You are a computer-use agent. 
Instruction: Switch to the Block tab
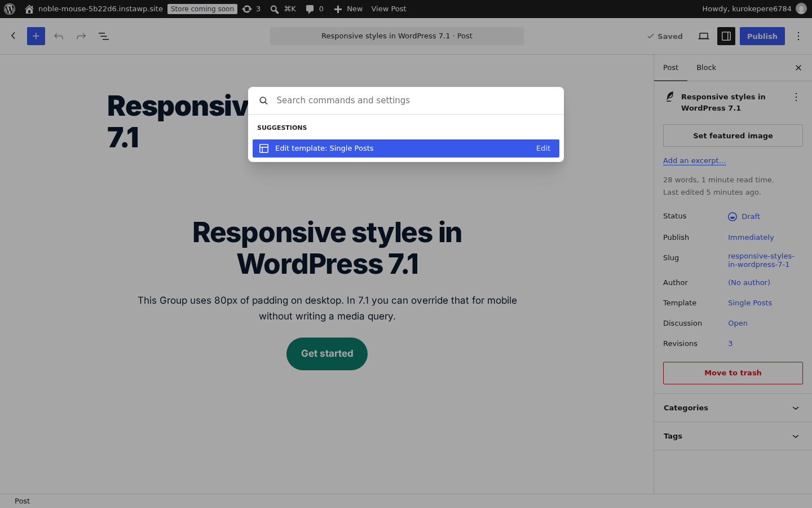coord(706,68)
